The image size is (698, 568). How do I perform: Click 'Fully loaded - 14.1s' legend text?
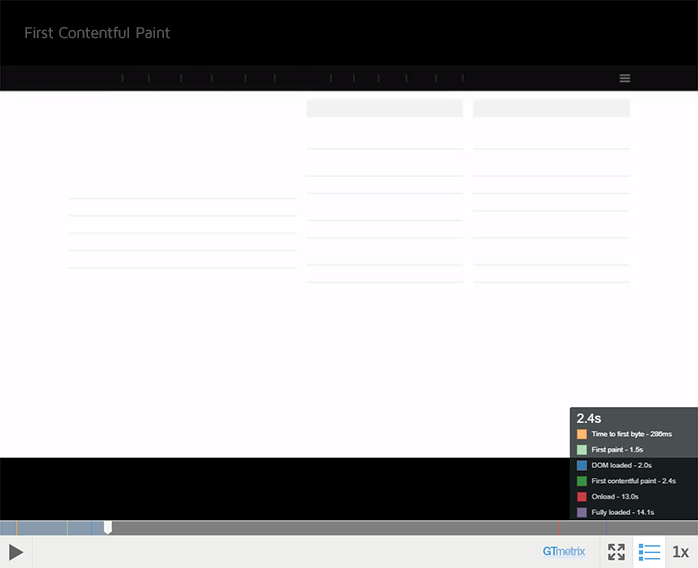pyautogui.click(x=623, y=512)
